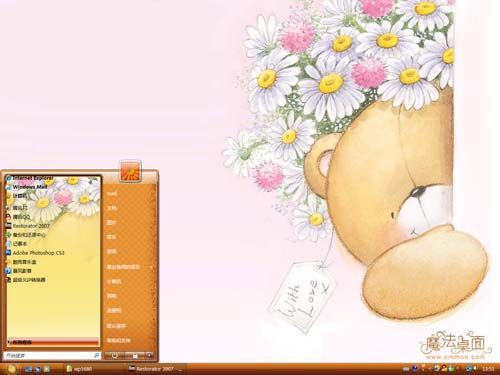Open 音乐 Music link in Start menu

(x=112, y=237)
